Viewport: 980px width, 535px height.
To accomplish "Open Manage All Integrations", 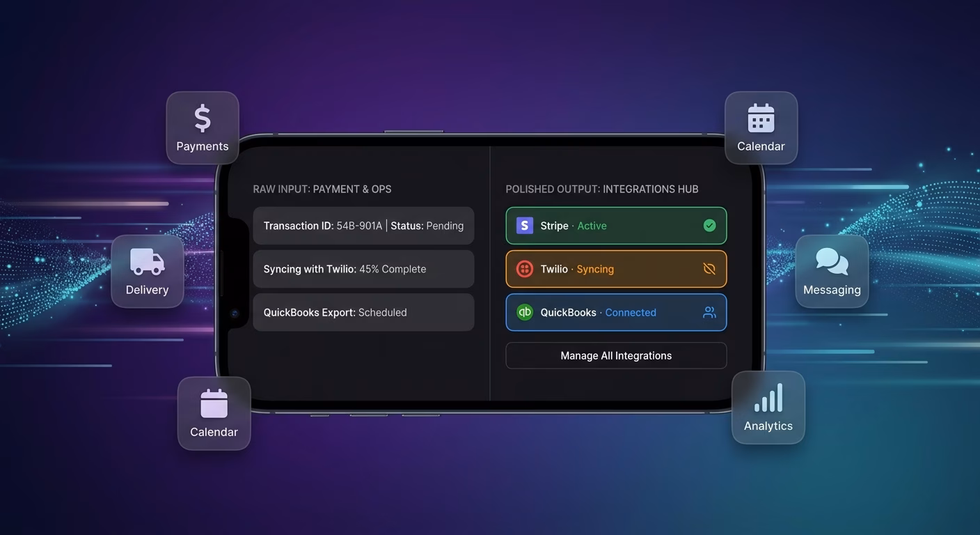I will [616, 355].
